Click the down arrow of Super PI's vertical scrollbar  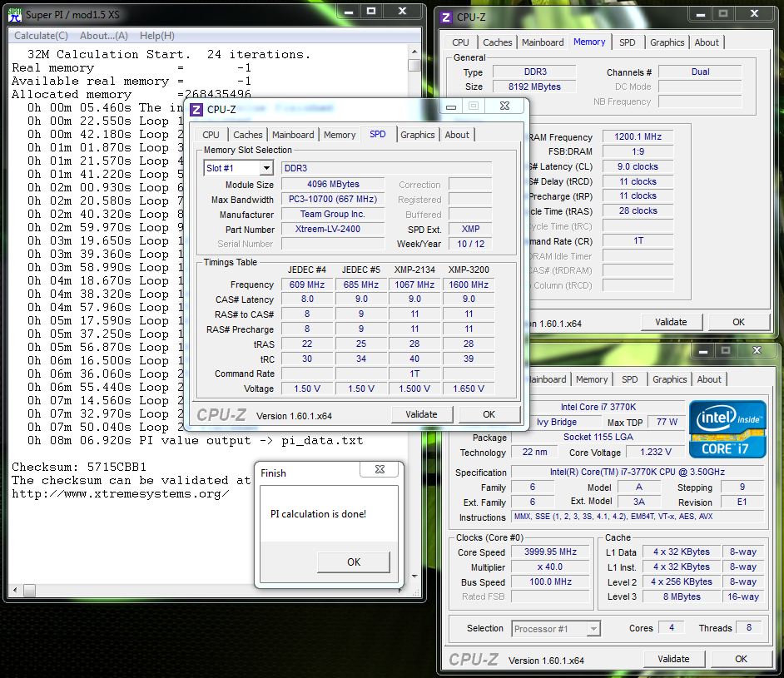[414, 576]
